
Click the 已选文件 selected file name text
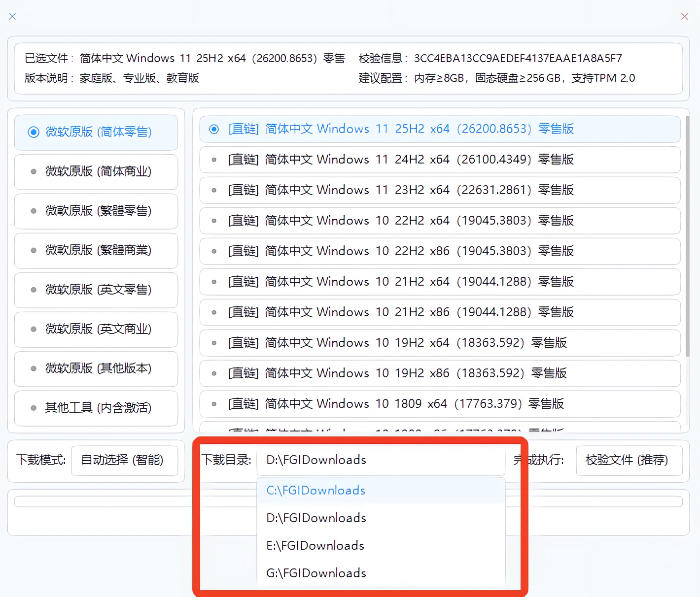[x=185, y=59]
